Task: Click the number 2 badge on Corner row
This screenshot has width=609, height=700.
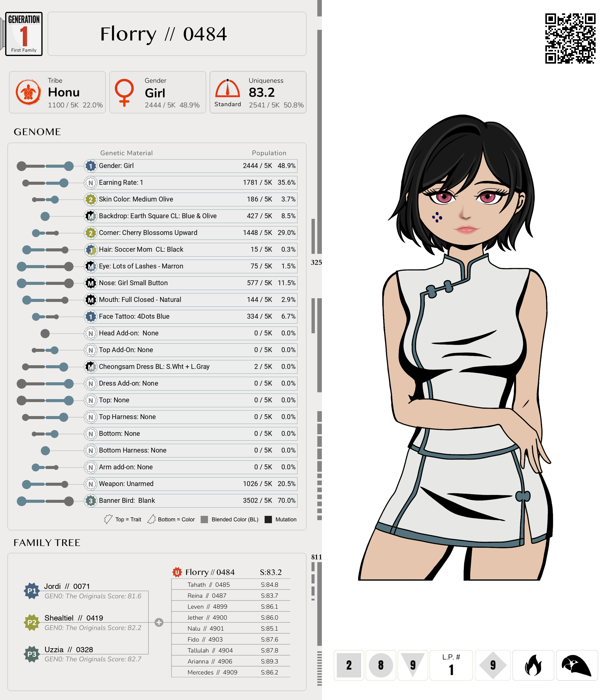Action: [90, 233]
